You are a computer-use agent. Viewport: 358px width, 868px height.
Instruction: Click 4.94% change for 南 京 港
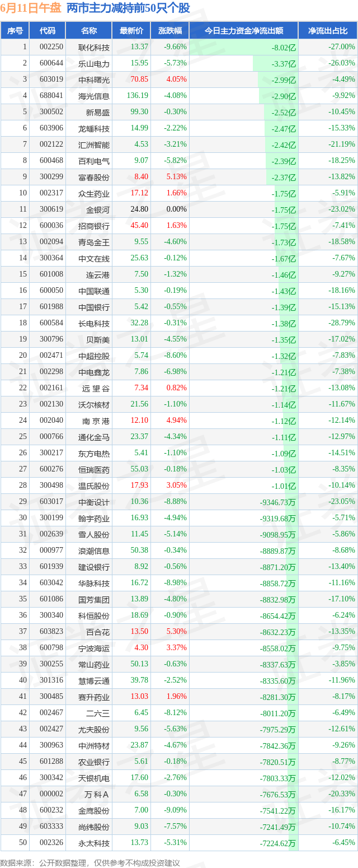click(177, 421)
